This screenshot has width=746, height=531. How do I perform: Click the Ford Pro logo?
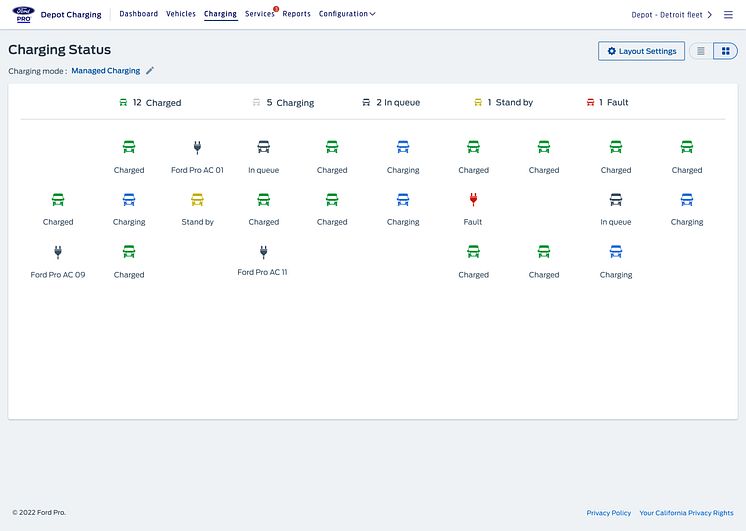20,14
